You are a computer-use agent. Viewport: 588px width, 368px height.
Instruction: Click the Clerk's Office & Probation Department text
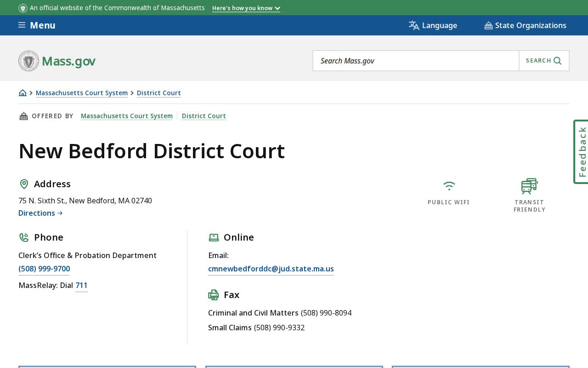pos(87,255)
